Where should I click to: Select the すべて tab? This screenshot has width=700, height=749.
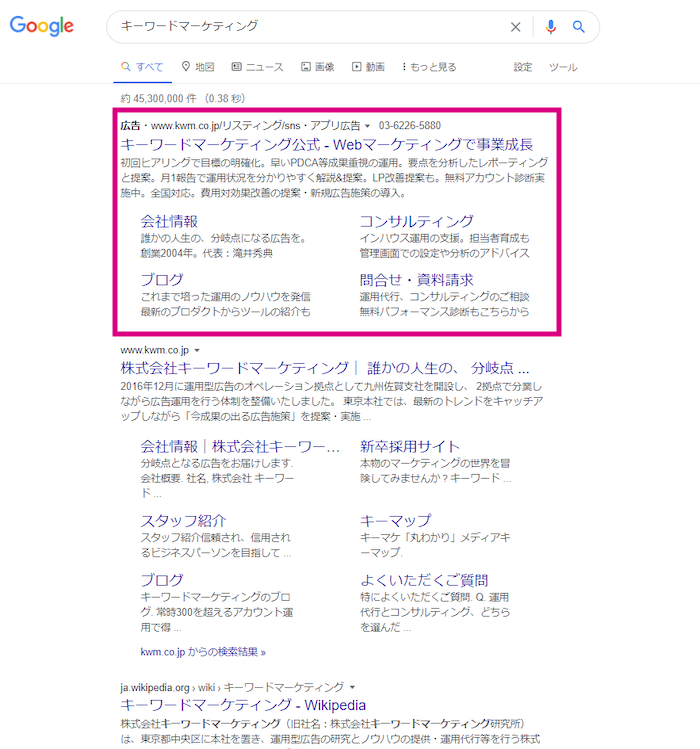click(142, 67)
